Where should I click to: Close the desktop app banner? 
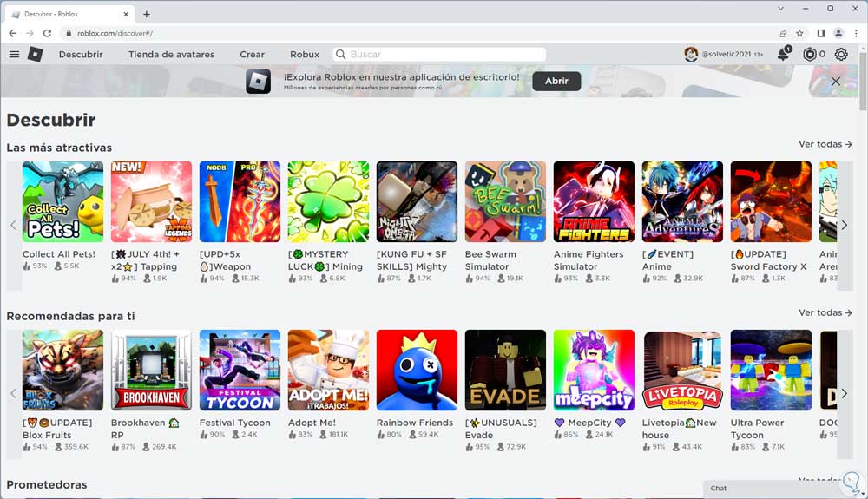835,81
